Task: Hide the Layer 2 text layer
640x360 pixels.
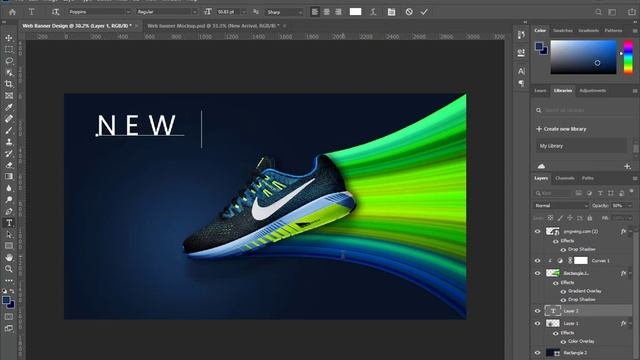Action: (538, 311)
